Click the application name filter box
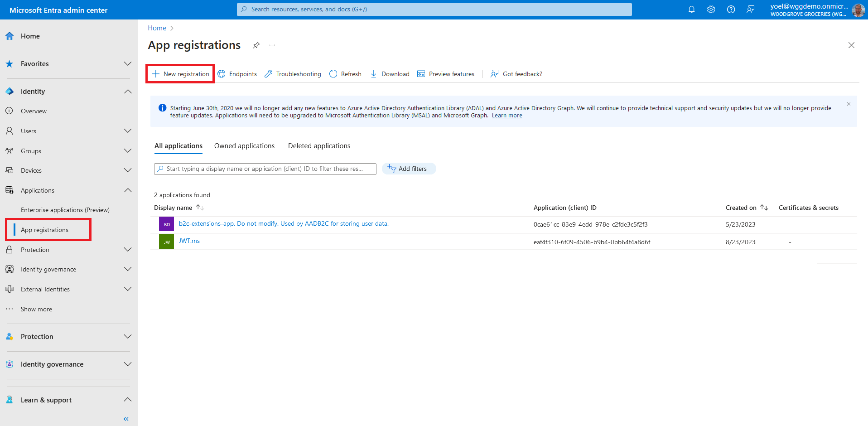This screenshot has width=868, height=426. coord(267,169)
